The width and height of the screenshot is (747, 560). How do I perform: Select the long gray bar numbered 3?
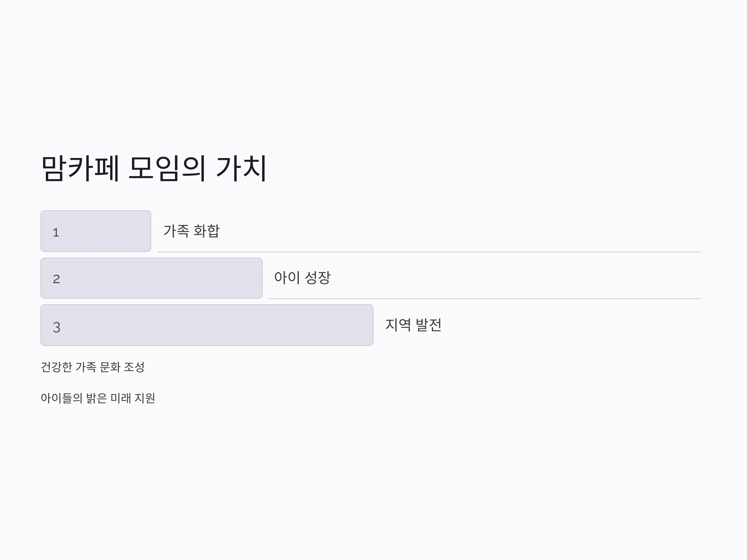pos(207,325)
